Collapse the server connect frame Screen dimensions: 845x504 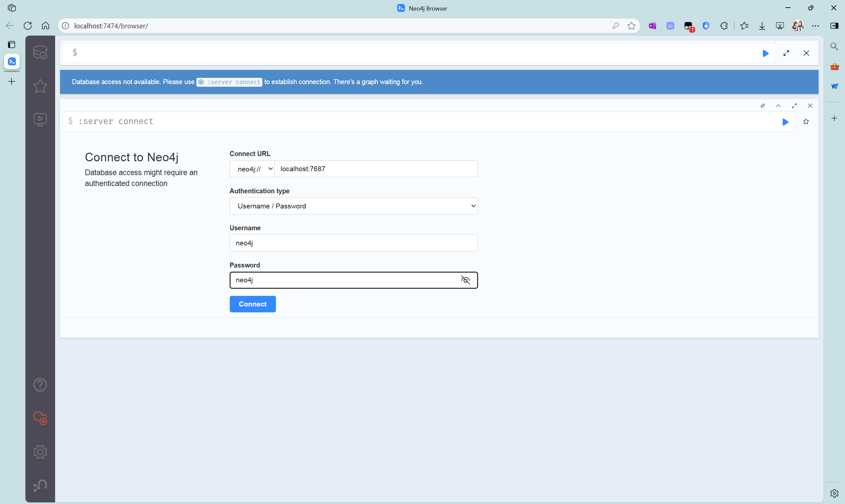pos(778,106)
